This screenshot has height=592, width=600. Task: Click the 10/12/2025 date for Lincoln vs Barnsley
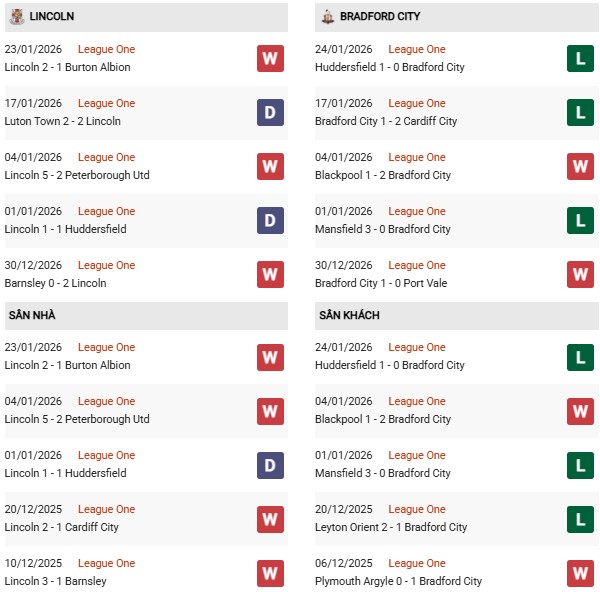pyautogui.click(x=33, y=563)
